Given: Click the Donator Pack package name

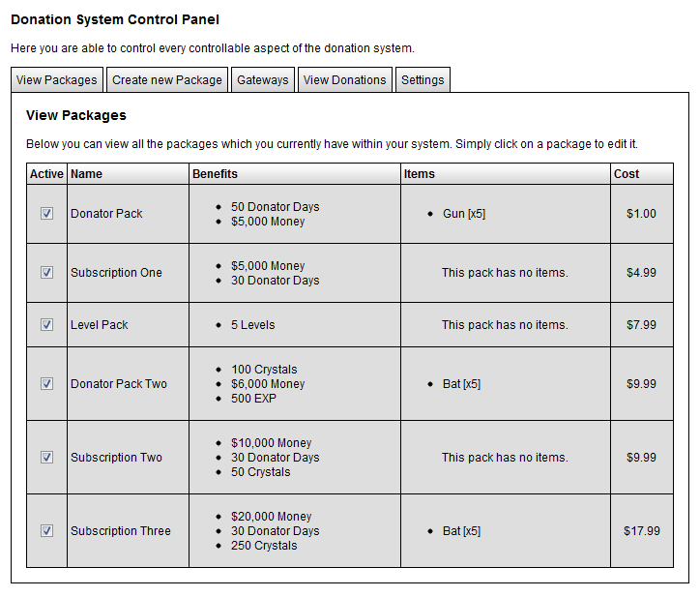Looking at the screenshot, I should pyautogui.click(x=106, y=214).
